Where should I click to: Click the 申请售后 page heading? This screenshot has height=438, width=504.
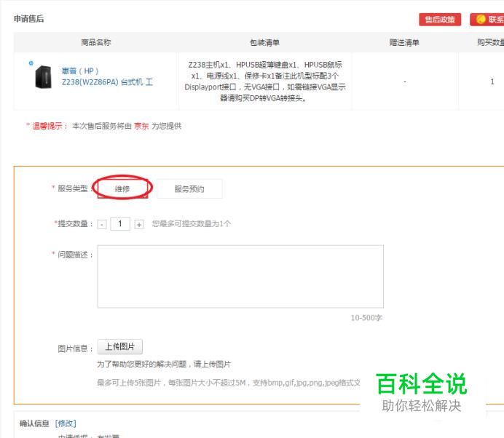28,19
